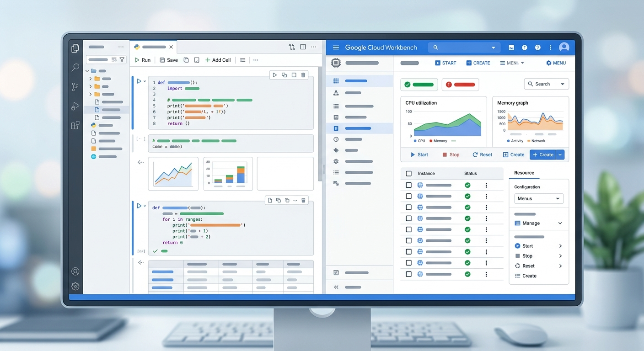This screenshot has height=351, width=644.
Task: Click the red Stop button below charts
Action: point(451,155)
